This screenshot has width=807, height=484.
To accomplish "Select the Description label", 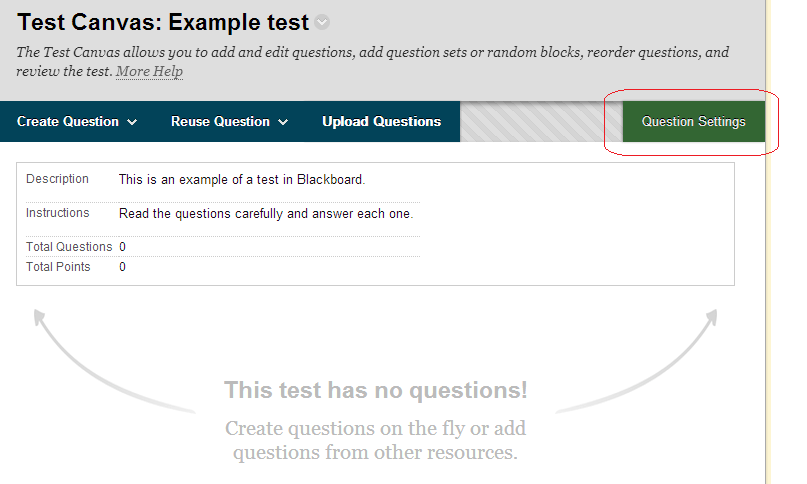I will 57,179.
